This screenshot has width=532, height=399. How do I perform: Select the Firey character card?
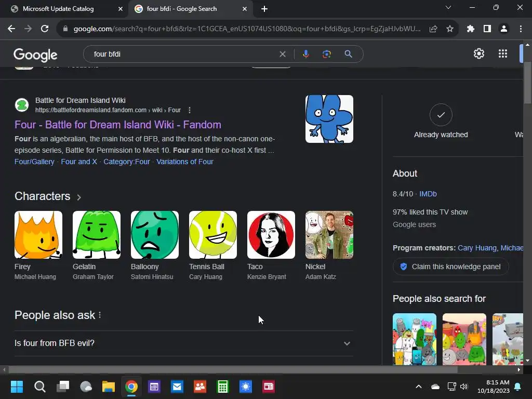coord(38,246)
